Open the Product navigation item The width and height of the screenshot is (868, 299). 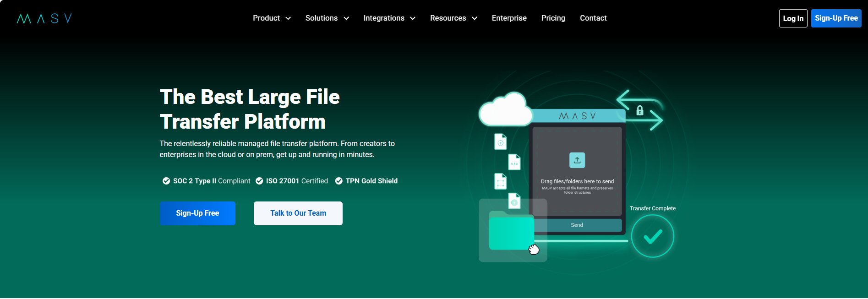coord(266,18)
